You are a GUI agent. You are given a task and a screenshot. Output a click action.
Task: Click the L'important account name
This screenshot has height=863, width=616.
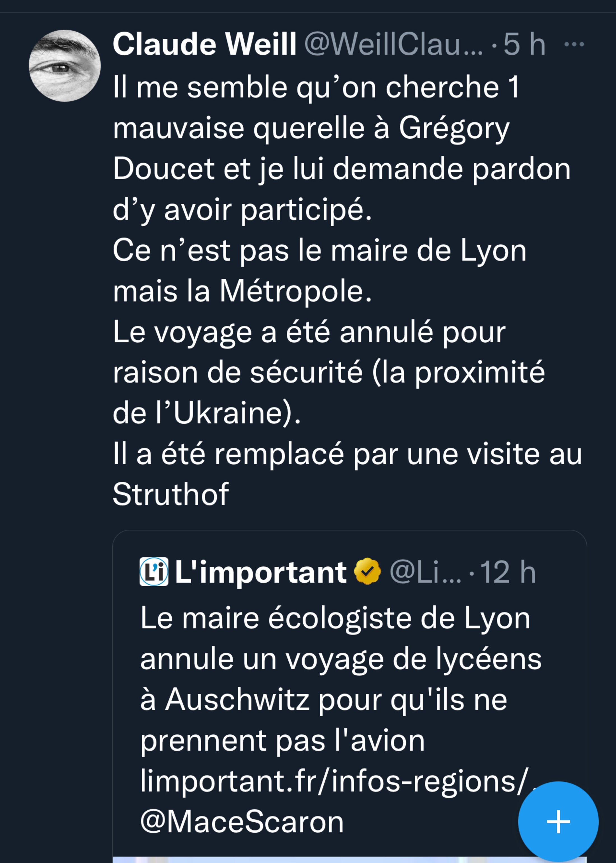coord(261,572)
